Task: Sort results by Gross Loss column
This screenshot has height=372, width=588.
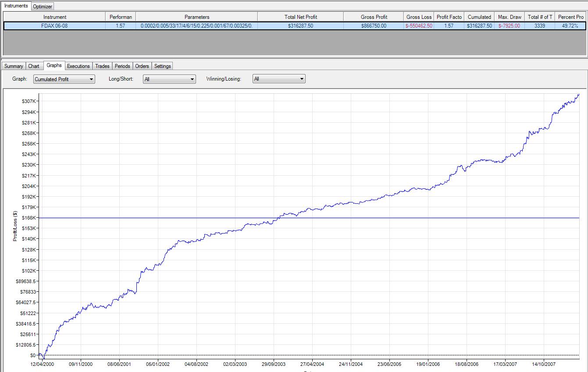Action: click(x=419, y=17)
